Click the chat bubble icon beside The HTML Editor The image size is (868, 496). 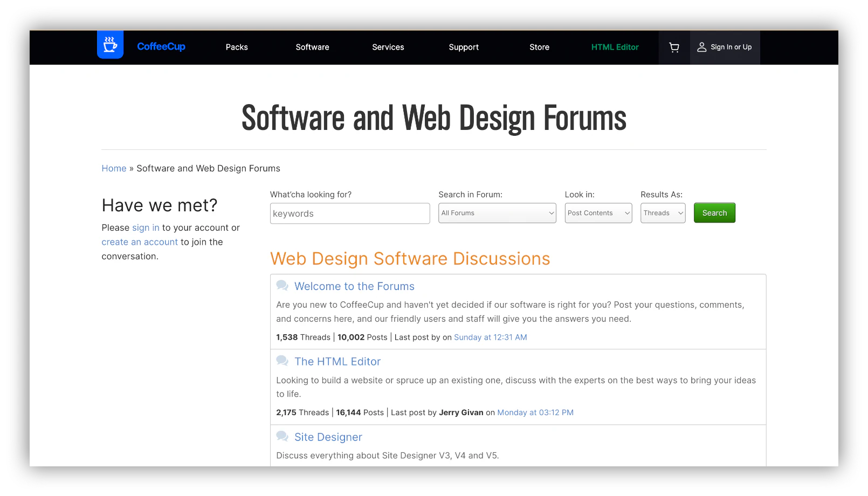click(283, 361)
